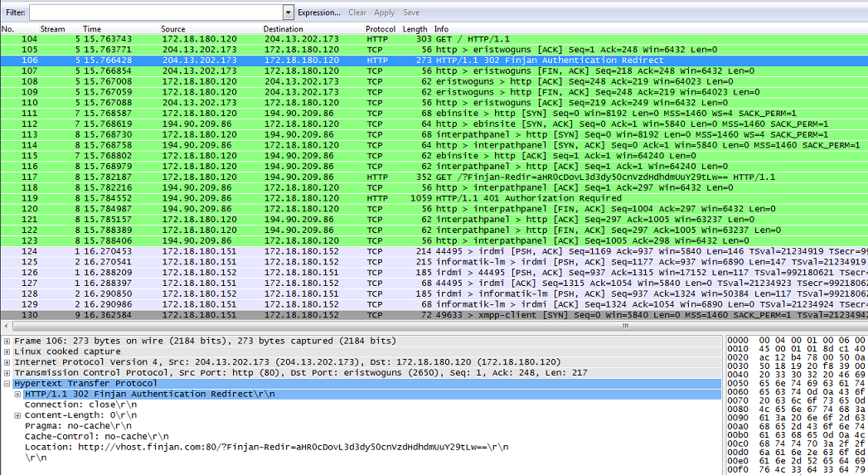
Task: Expand Transmission Control Protocol details
Action: pos(7,373)
